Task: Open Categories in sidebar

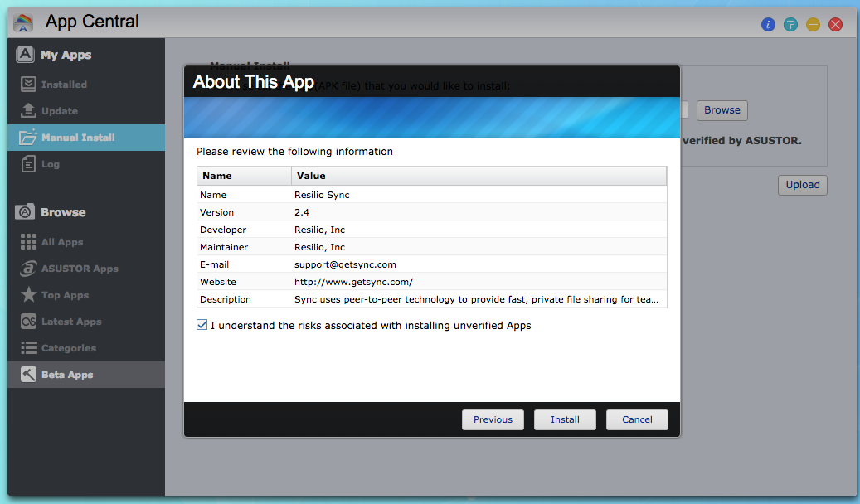Action: (86, 347)
